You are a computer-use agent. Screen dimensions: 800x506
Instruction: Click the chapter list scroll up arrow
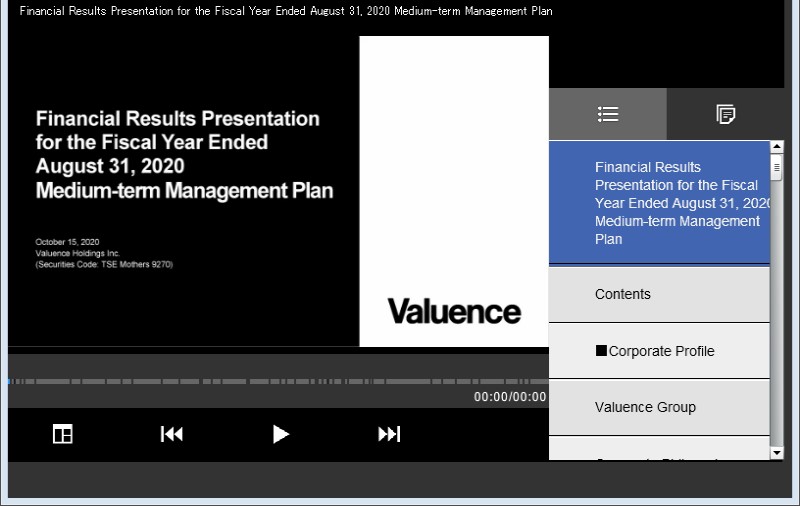[x=777, y=146]
